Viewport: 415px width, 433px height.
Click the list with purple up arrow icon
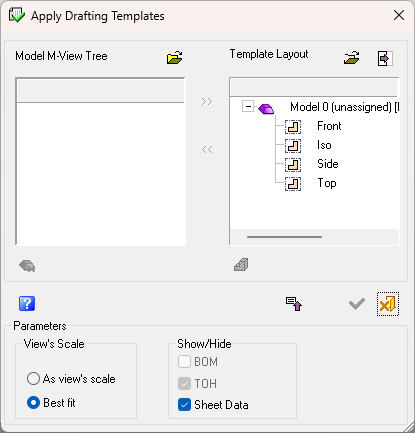[294, 304]
